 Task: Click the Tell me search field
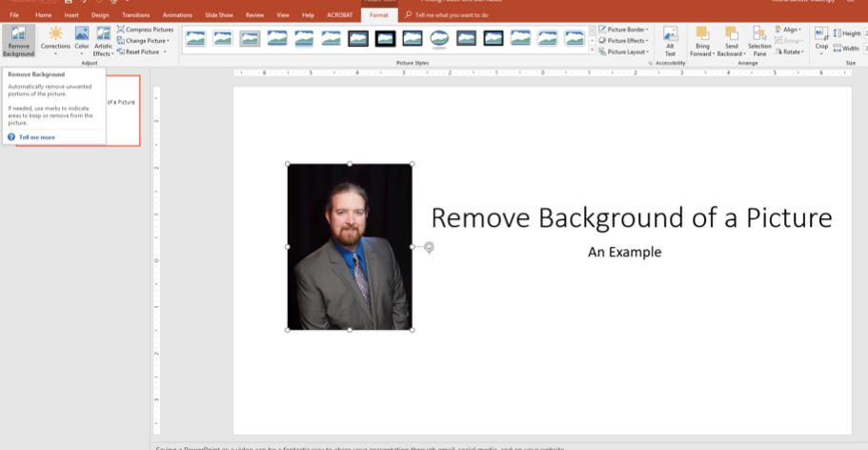(x=452, y=15)
